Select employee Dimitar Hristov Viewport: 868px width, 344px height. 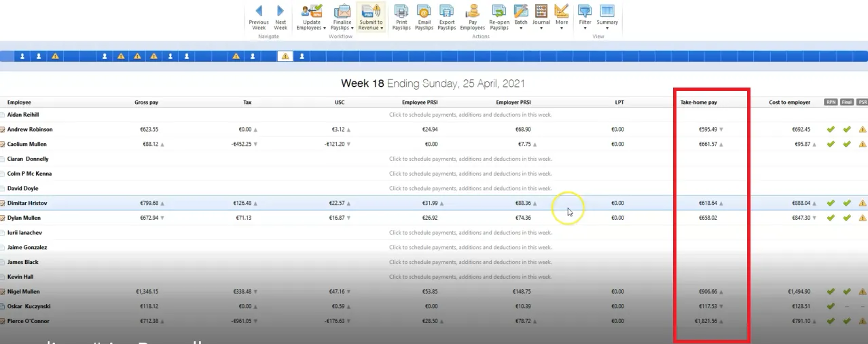tap(27, 203)
